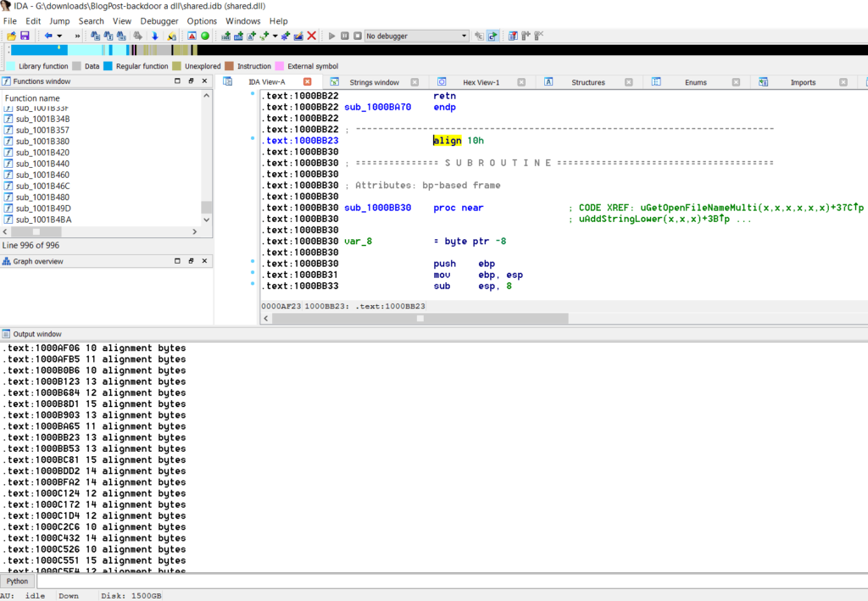Click the jump back navigation arrow

click(48, 36)
